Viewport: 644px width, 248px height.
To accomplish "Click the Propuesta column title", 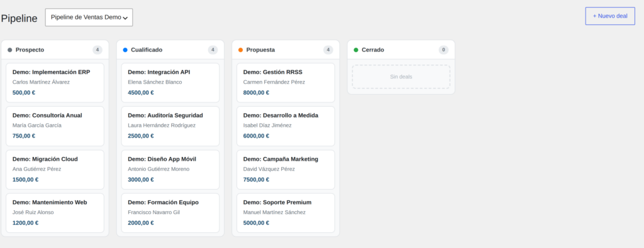I will click(x=261, y=50).
